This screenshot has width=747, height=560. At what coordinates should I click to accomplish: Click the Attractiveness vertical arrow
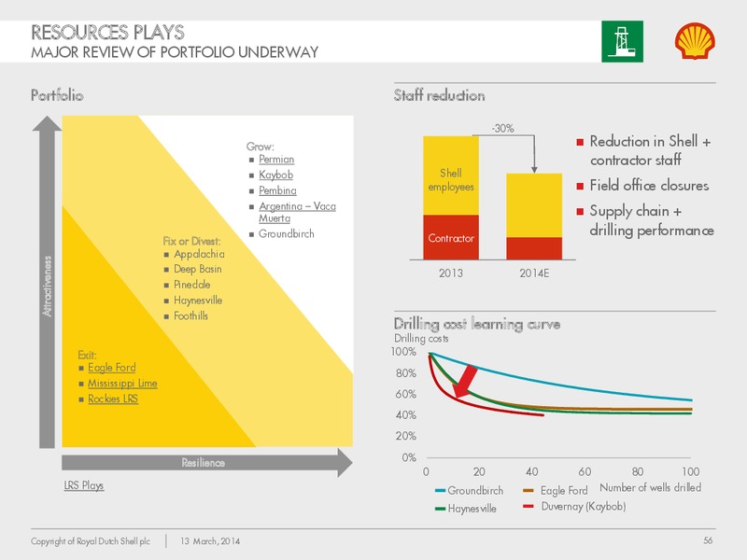[x=47, y=282]
